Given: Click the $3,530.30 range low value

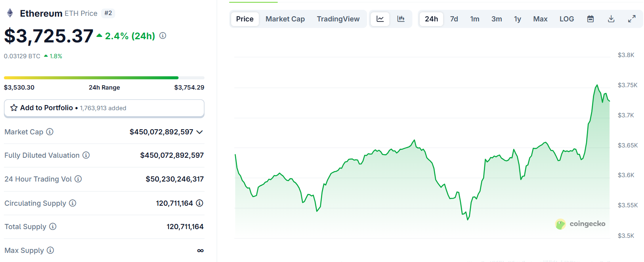Looking at the screenshot, I should pyautogui.click(x=19, y=88).
